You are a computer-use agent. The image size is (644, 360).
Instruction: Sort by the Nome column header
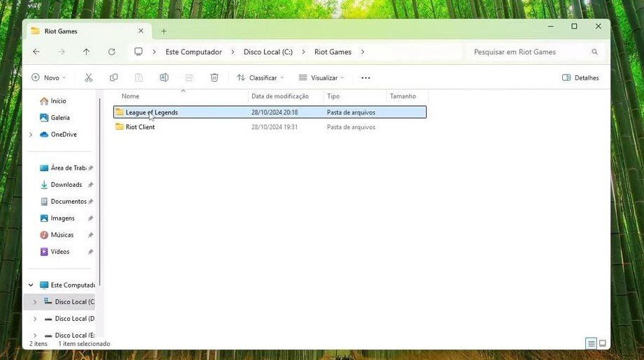pyautogui.click(x=181, y=96)
